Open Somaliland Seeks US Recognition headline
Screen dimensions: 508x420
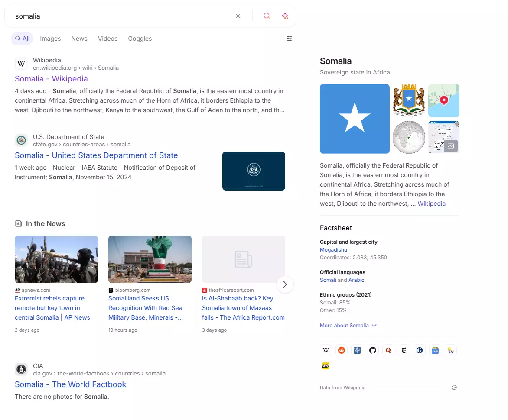pyautogui.click(x=146, y=308)
